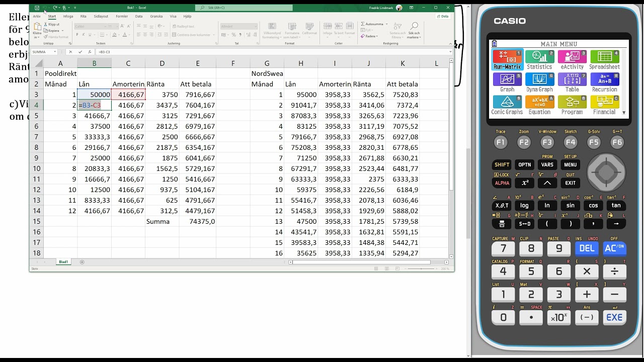Click the Save icon in Excel title bar
The width and height of the screenshot is (644, 362).
click(37, 8)
